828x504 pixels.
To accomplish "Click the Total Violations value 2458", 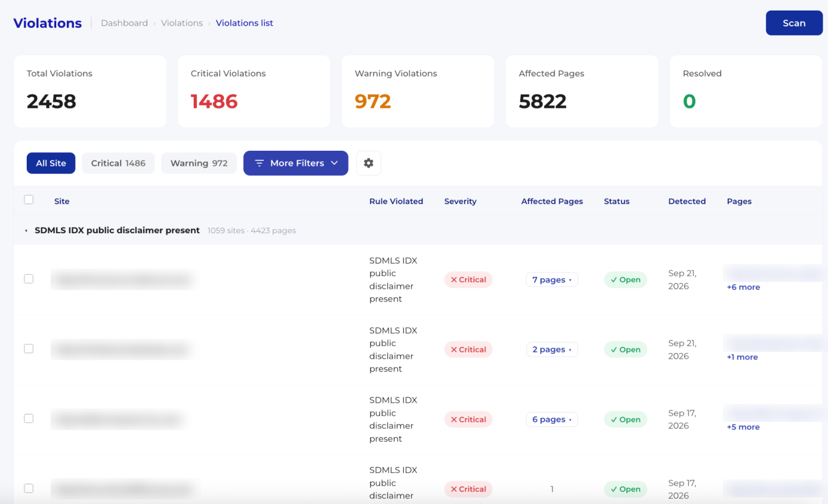I will [x=51, y=101].
